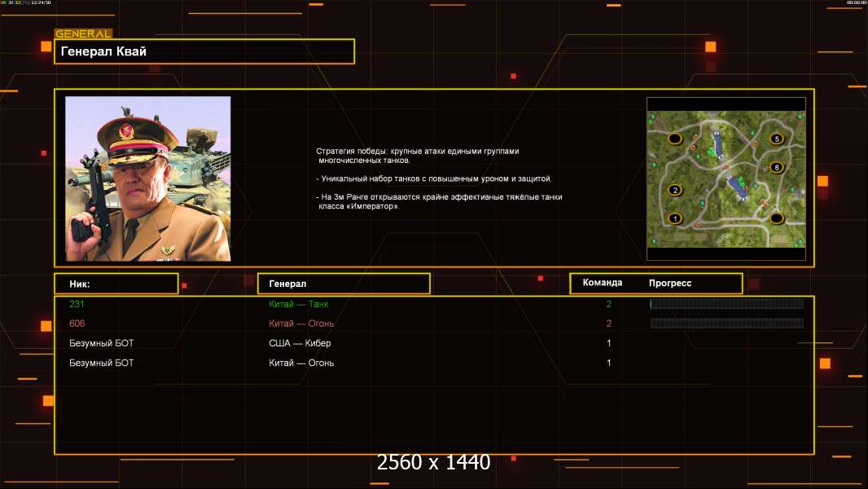
Task: Click the loading progress bar for player 606
Action: point(726,324)
